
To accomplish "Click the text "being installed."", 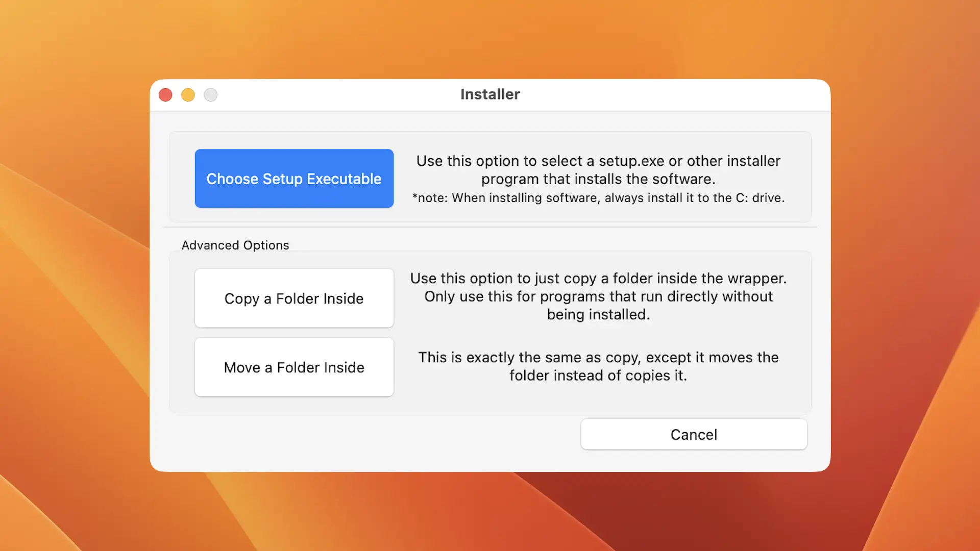I will [598, 315].
